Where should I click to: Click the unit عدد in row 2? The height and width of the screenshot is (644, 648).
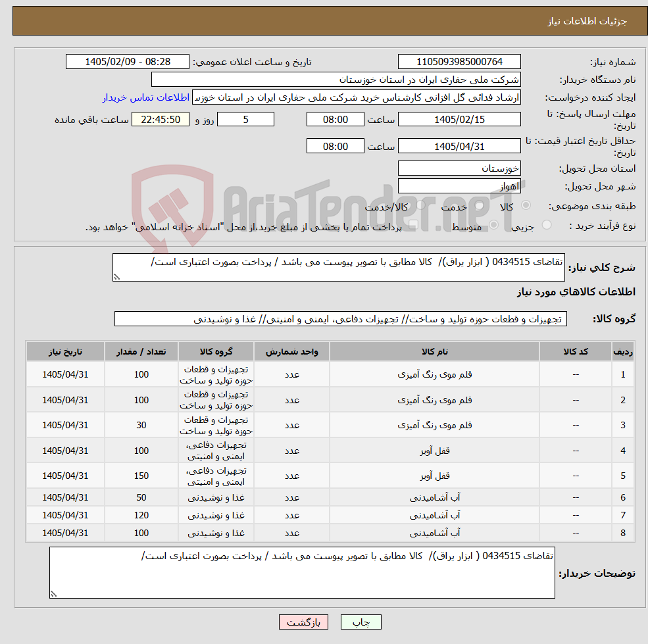click(x=292, y=400)
